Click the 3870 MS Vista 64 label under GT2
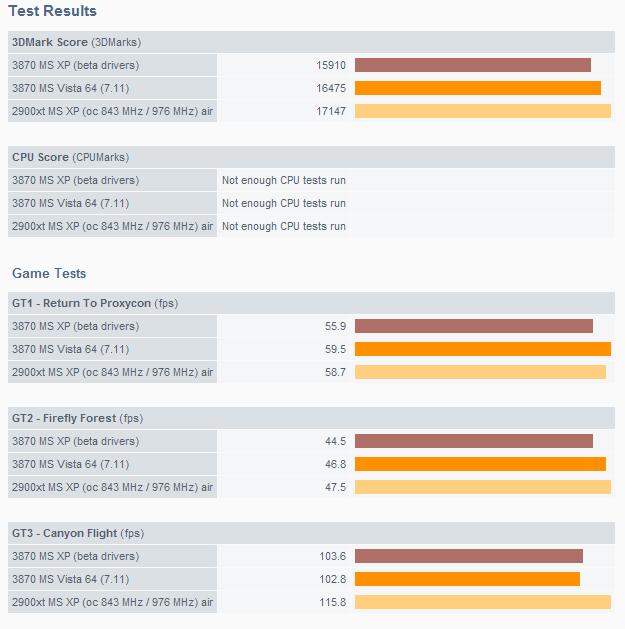 coord(70,464)
